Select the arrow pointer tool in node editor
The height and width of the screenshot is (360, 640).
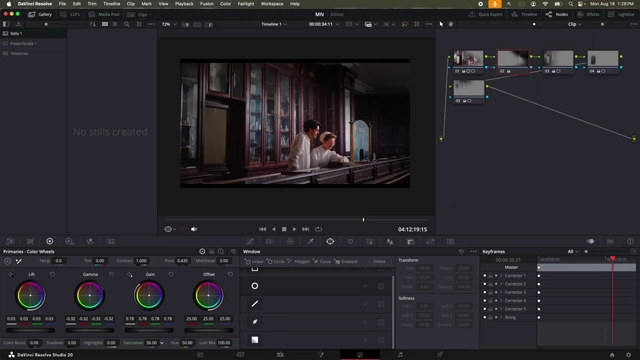[441, 24]
